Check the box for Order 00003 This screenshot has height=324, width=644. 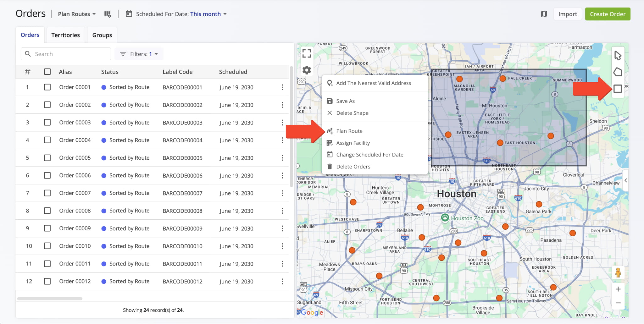[47, 122]
